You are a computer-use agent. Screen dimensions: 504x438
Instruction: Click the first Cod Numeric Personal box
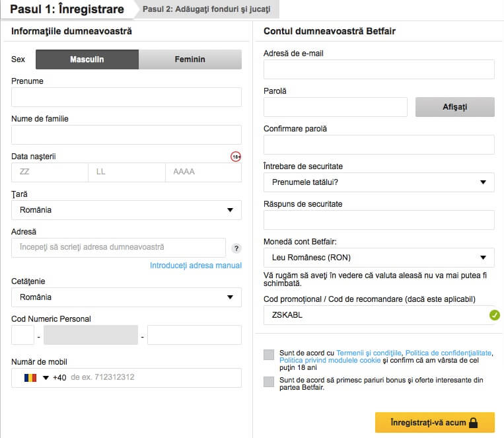(x=22, y=335)
